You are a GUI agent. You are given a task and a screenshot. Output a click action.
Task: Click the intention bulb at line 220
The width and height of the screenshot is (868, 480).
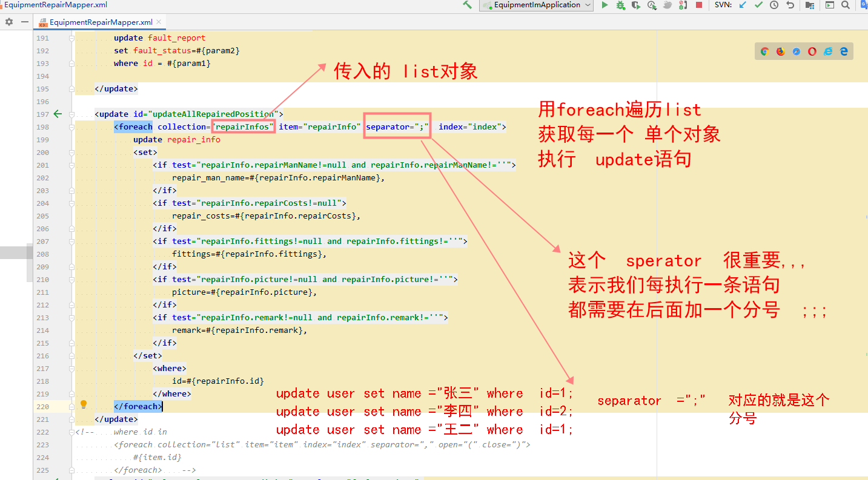click(84, 404)
